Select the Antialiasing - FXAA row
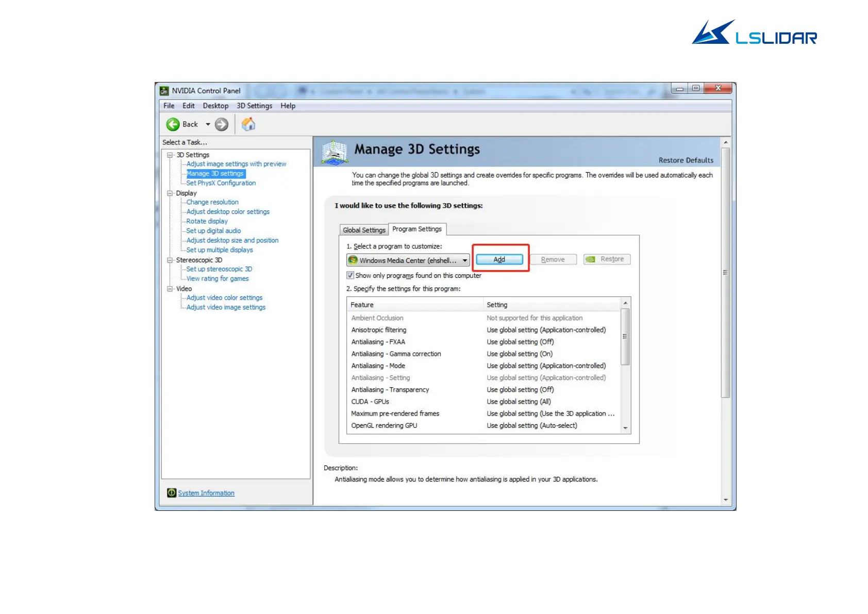 (483, 342)
